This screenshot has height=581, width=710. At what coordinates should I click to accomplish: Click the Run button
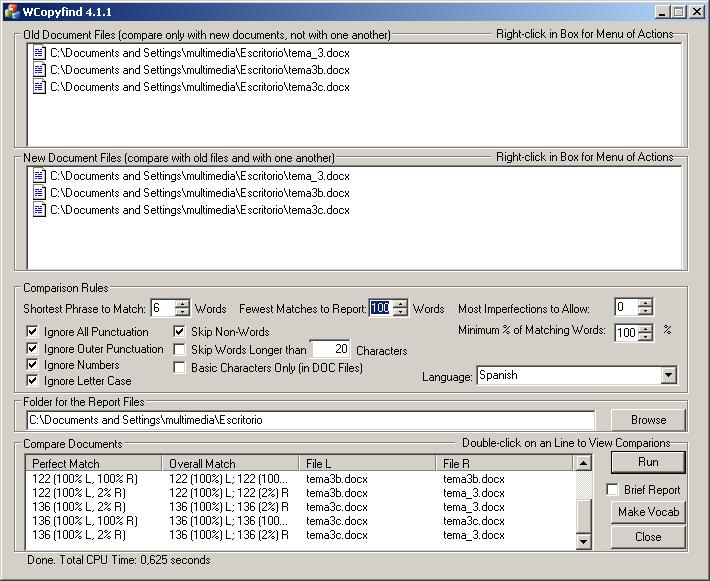point(648,462)
